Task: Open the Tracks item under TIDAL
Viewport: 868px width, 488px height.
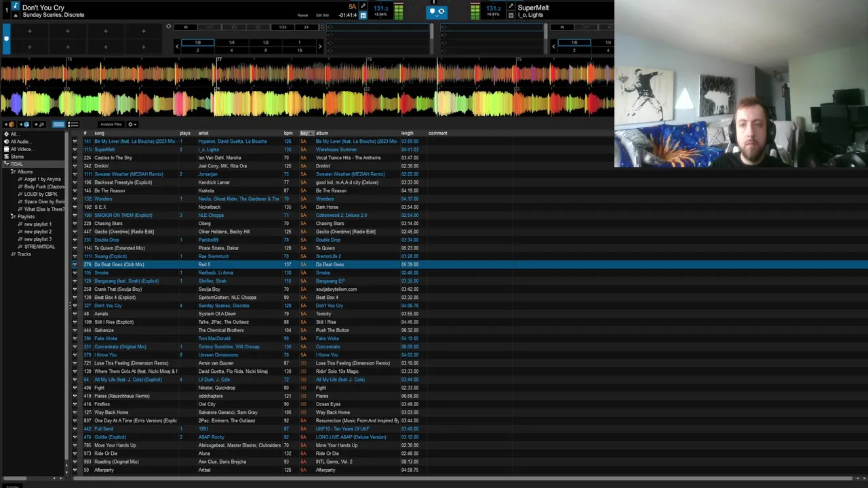Action: click(x=24, y=254)
